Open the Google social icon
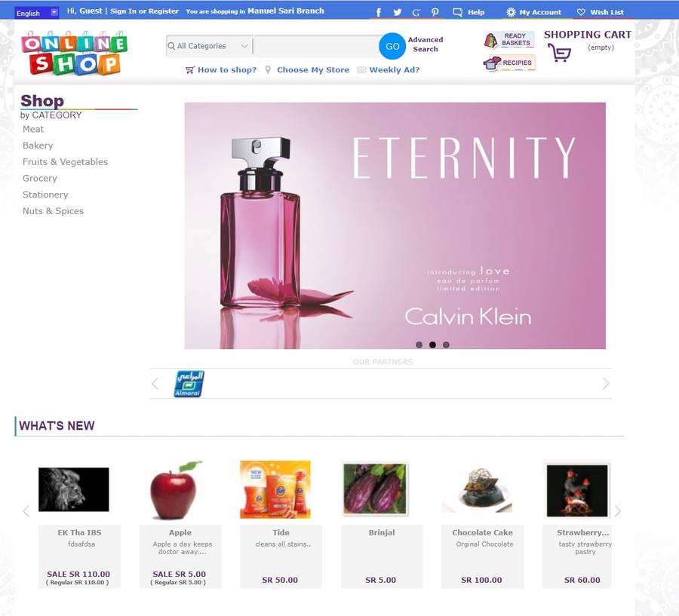The width and height of the screenshot is (679, 616). point(416,12)
